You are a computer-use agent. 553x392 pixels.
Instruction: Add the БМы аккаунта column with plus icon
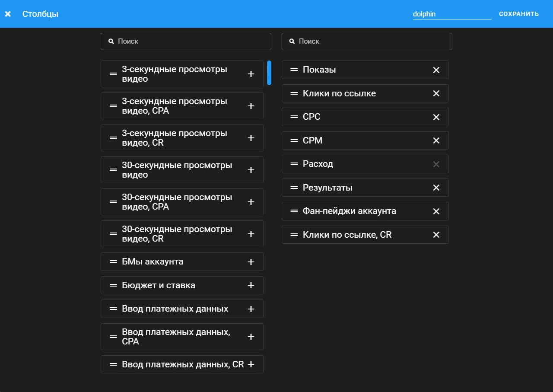point(251,262)
